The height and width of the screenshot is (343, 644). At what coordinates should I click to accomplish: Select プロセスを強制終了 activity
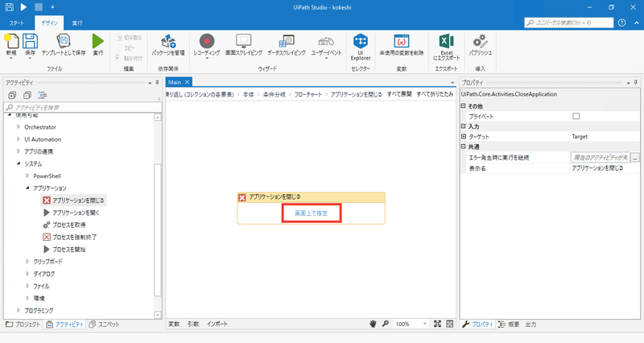(x=70, y=237)
